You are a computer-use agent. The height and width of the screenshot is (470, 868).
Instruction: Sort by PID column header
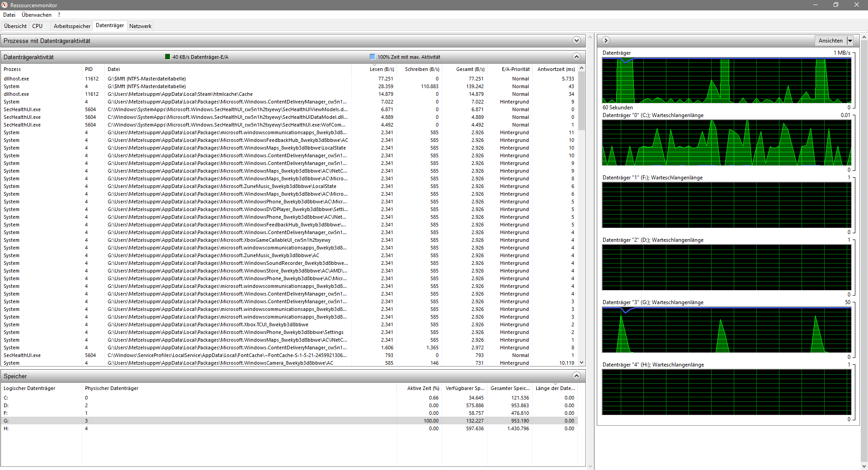click(94, 69)
